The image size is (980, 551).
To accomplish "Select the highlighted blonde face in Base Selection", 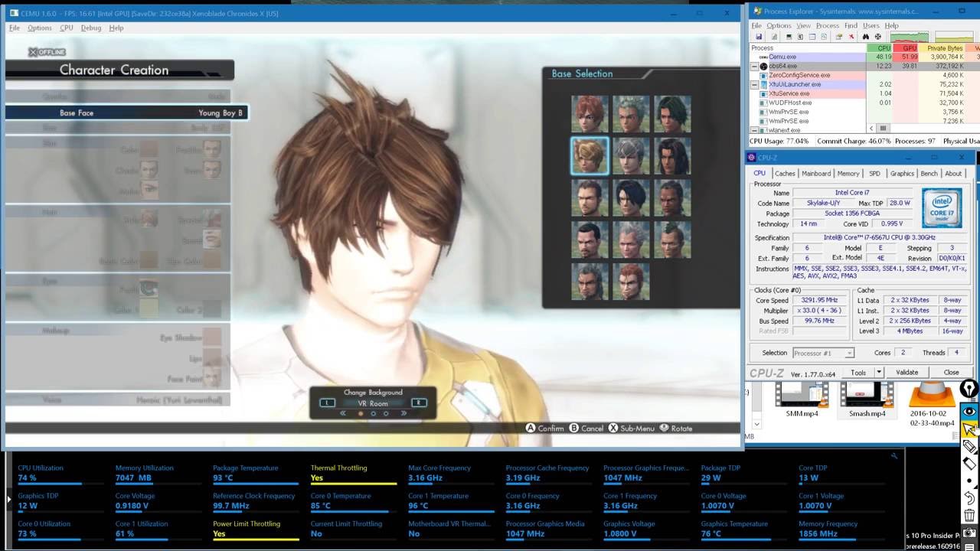I will pyautogui.click(x=590, y=155).
